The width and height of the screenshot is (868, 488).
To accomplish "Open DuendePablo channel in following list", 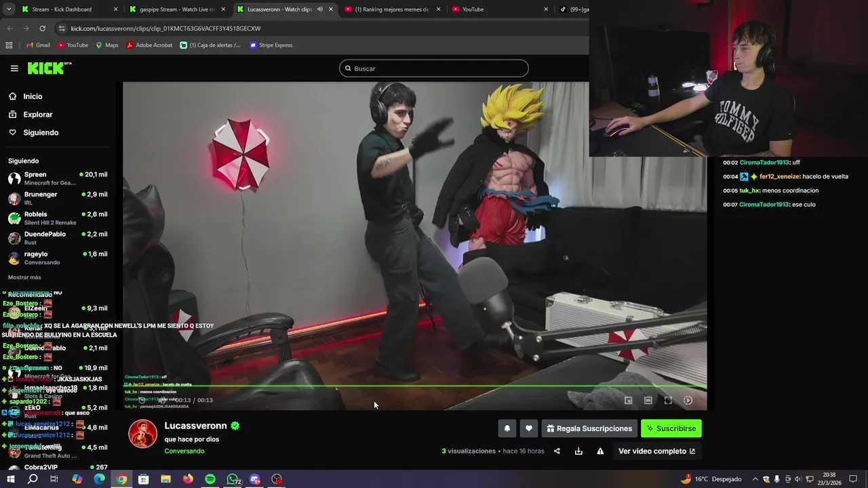I will pyautogui.click(x=58, y=238).
